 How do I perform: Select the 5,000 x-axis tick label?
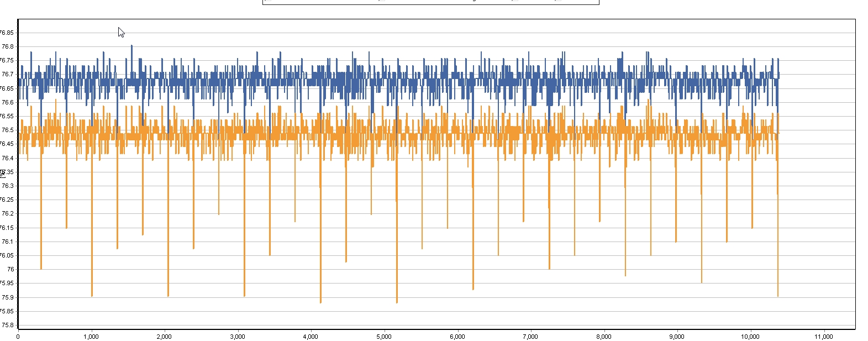pyautogui.click(x=384, y=337)
